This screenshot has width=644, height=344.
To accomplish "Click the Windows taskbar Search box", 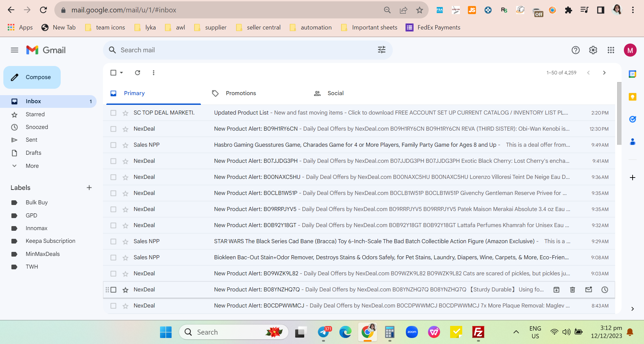I will click(x=234, y=332).
